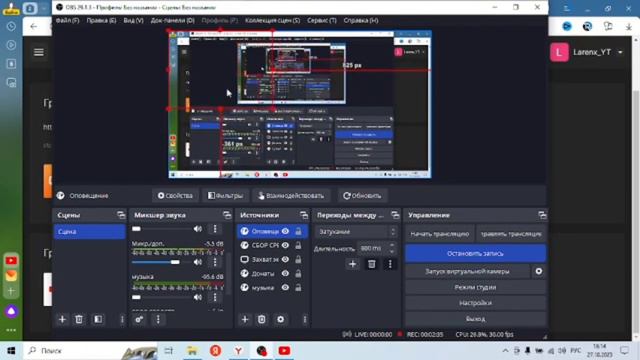Open the Сервис menu
This screenshot has width=640, height=360.
coord(322,20)
